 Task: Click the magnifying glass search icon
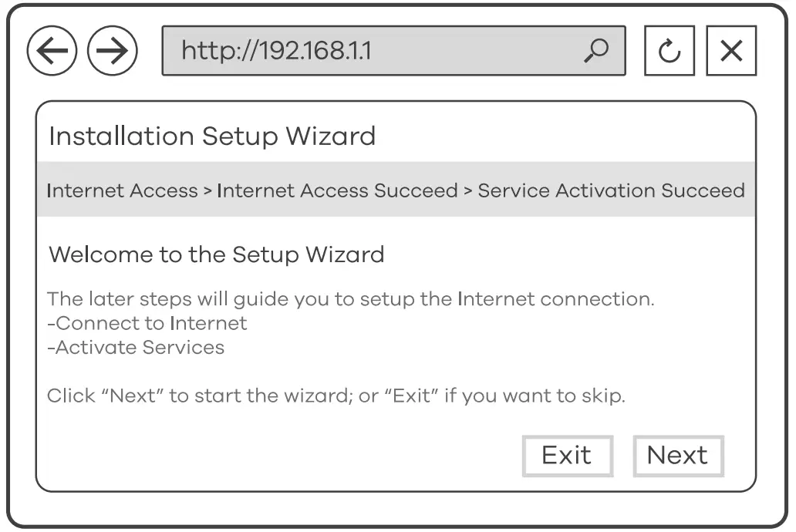tap(595, 50)
